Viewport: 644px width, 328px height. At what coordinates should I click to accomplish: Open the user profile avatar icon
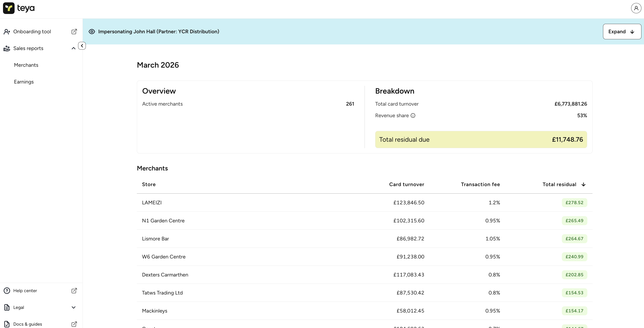(636, 8)
